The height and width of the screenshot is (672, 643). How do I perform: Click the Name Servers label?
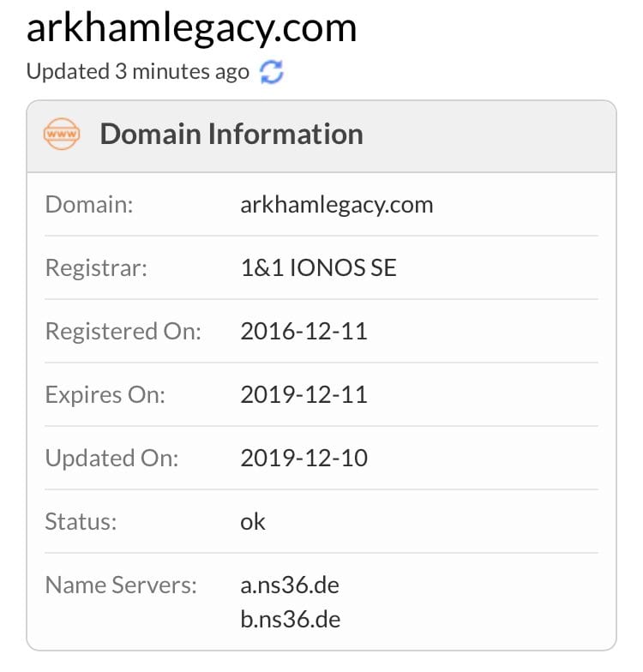(121, 585)
